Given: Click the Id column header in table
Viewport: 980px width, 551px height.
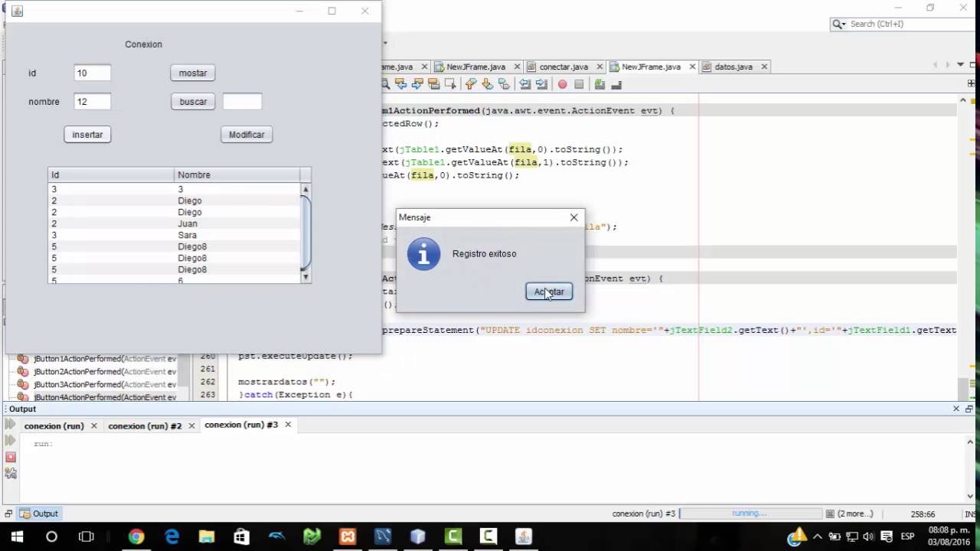Looking at the screenshot, I should (112, 174).
